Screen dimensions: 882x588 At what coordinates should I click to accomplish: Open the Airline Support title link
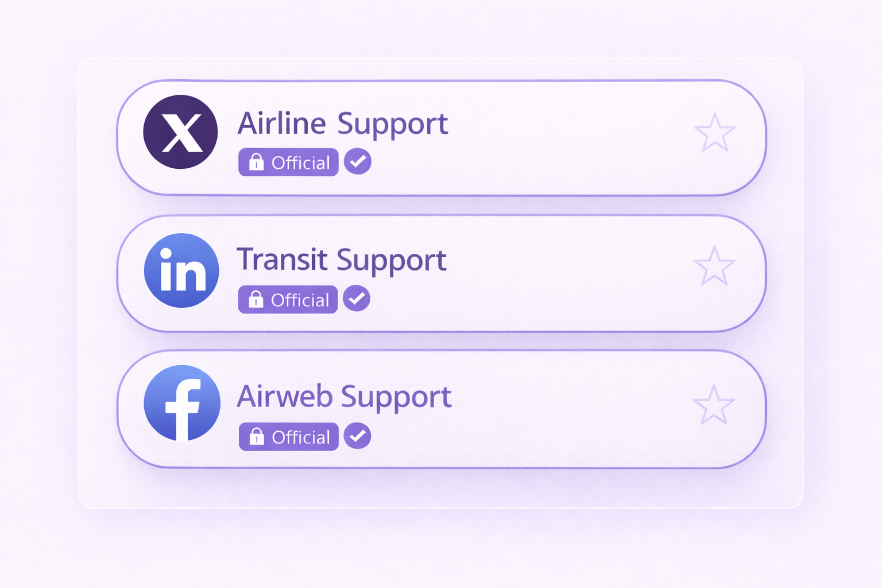343,123
